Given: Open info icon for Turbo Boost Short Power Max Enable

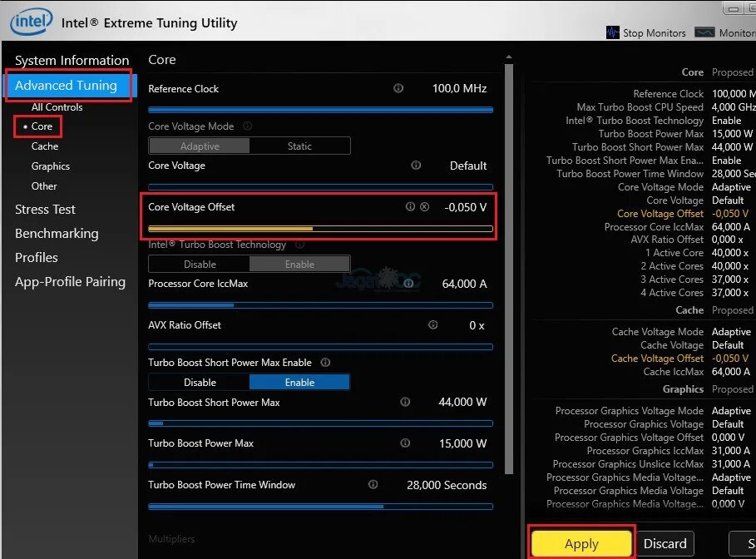Looking at the screenshot, I should coord(325,362).
